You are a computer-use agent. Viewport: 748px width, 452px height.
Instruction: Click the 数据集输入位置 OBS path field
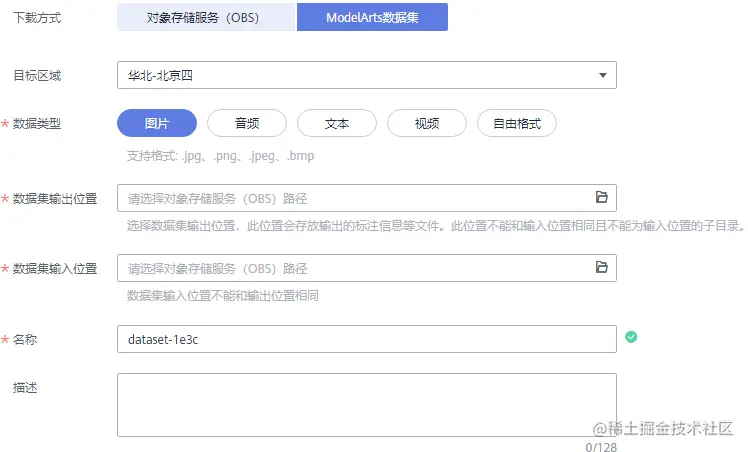pos(366,268)
